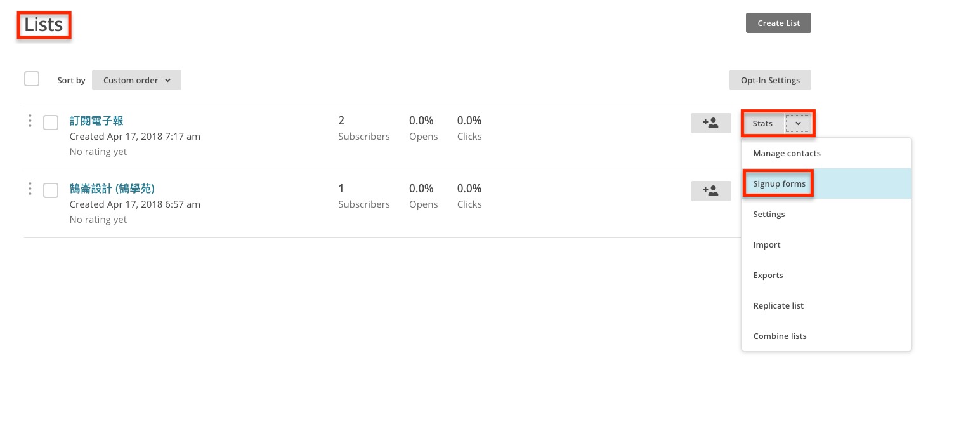Check the 訂閱電子報 list checkbox
Screen dimensions: 980x433
pyautogui.click(x=51, y=123)
